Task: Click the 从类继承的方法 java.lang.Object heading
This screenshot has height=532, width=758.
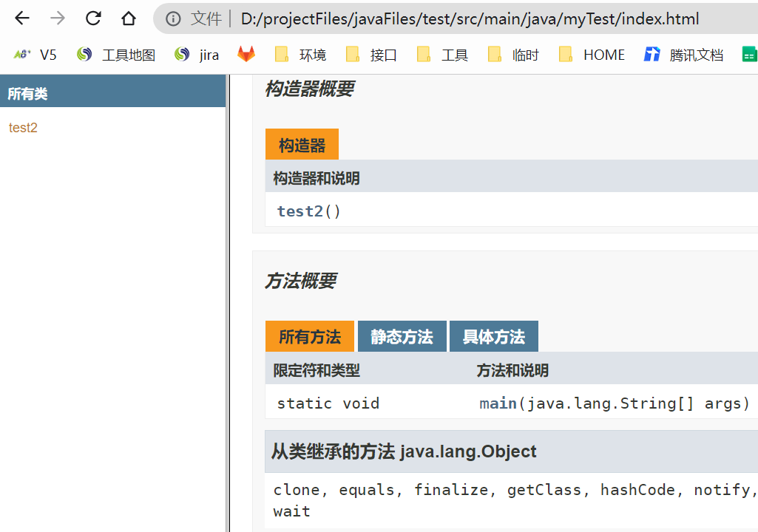Action: click(404, 451)
